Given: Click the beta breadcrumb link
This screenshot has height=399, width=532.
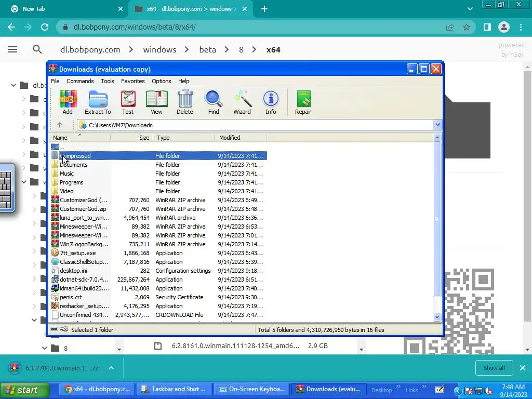Looking at the screenshot, I should 208,49.
